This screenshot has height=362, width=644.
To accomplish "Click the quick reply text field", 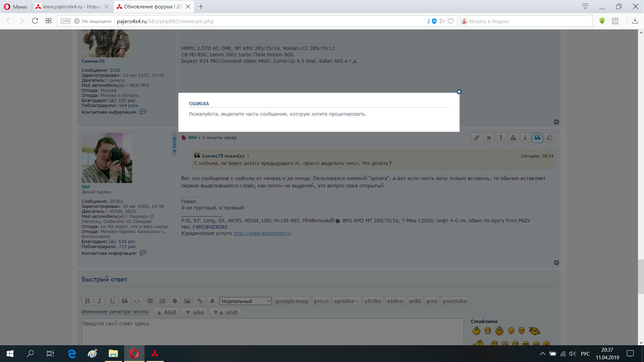I will click(272, 332).
